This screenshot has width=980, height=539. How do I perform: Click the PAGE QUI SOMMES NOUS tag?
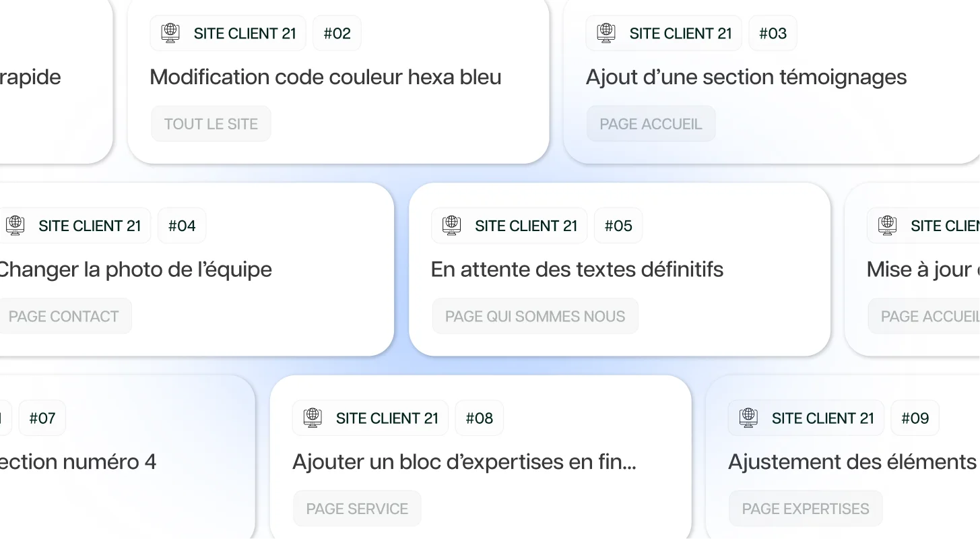click(x=535, y=316)
